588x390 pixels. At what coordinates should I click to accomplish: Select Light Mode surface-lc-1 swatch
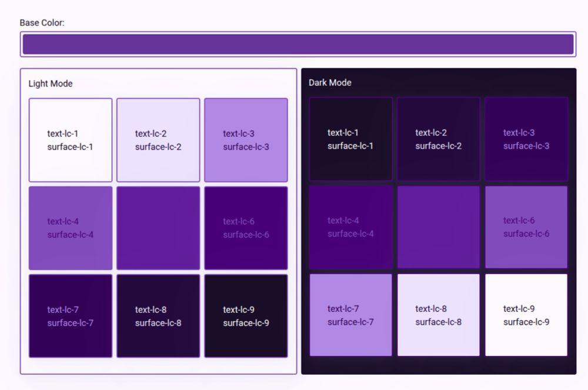click(x=71, y=140)
